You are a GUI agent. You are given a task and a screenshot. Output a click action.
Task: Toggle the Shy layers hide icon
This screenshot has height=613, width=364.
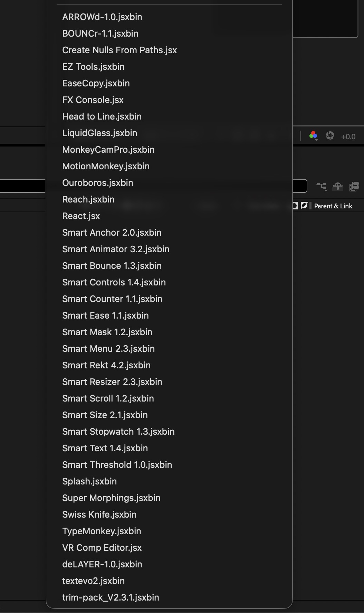click(337, 187)
